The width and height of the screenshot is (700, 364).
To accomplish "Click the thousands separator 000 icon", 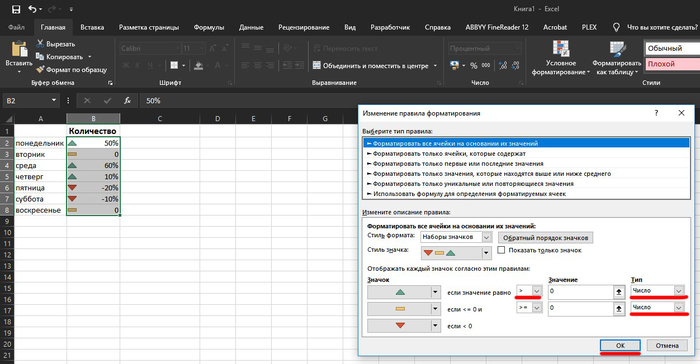I will coord(486,66).
